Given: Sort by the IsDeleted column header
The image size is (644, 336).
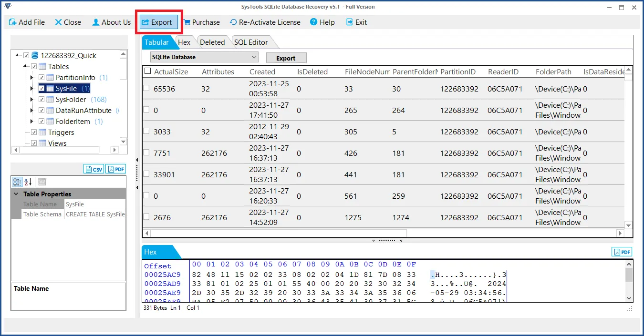Looking at the screenshot, I should [x=312, y=71].
